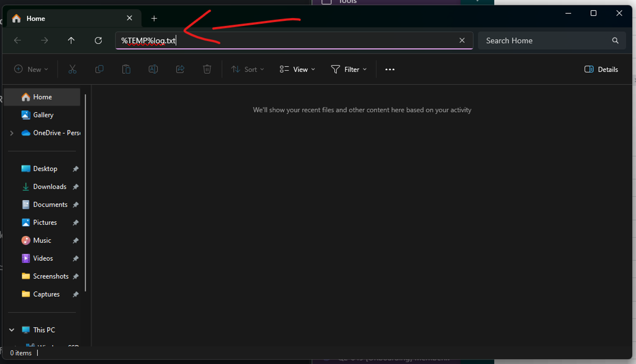636x364 pixels.
Task: Minimize the File Explorer window
Action: point(568,13)
